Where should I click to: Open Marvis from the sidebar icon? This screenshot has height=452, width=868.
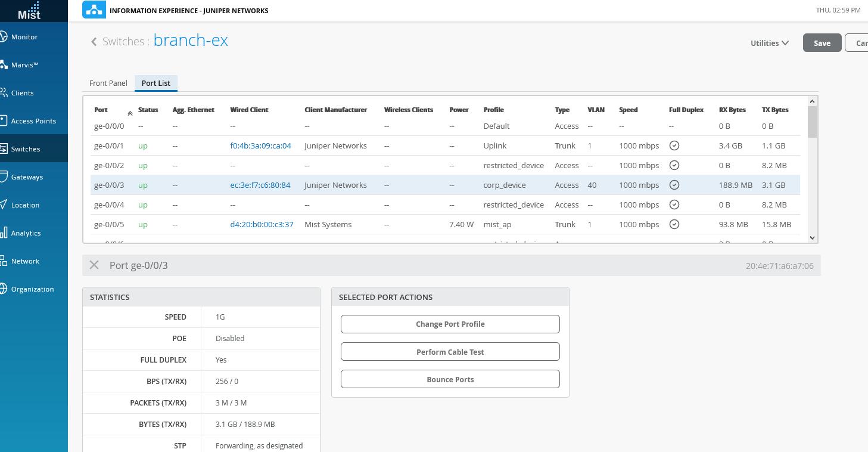tap(4, 65)
